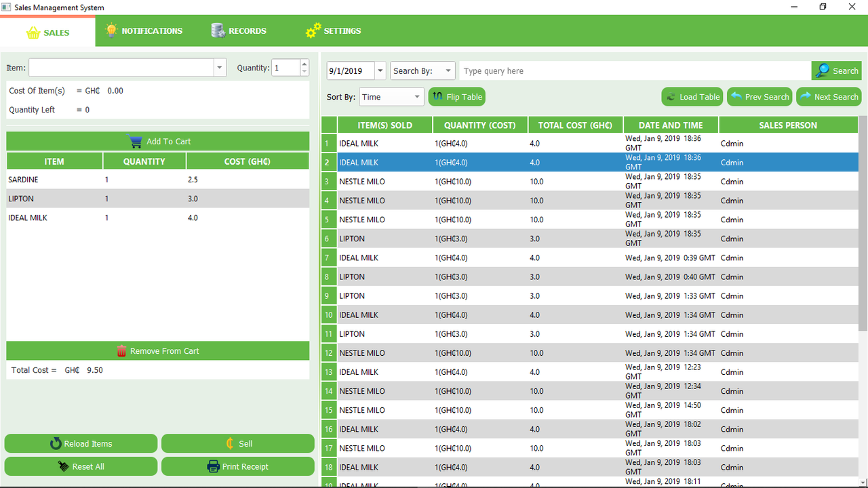Select the LIPTON row in the cart
Screen dimensions: 868x488
158,199
